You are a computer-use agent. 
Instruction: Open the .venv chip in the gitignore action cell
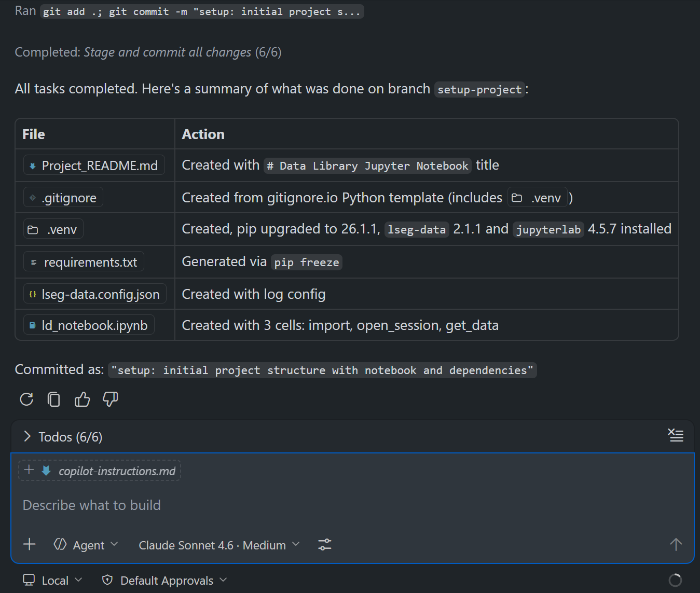537,197
